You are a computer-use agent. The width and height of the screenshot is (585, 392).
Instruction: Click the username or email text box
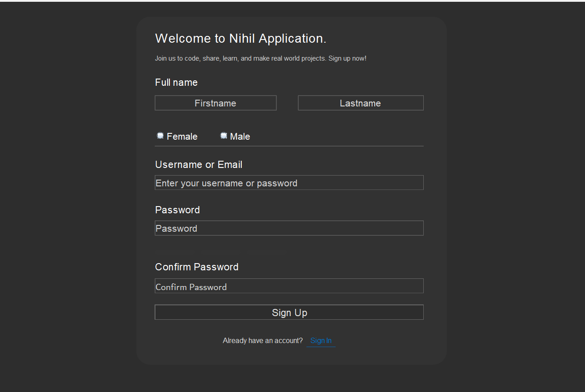tap(289, 183)
